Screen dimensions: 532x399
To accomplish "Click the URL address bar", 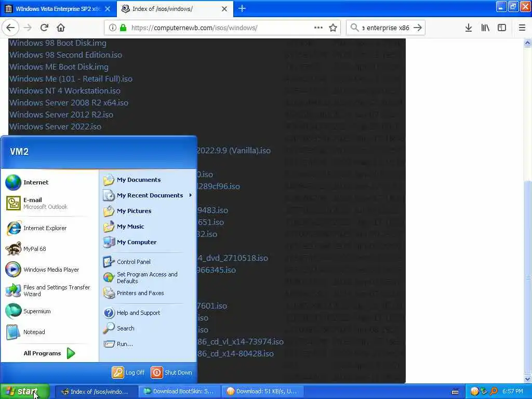I will (x=222, y=28).
